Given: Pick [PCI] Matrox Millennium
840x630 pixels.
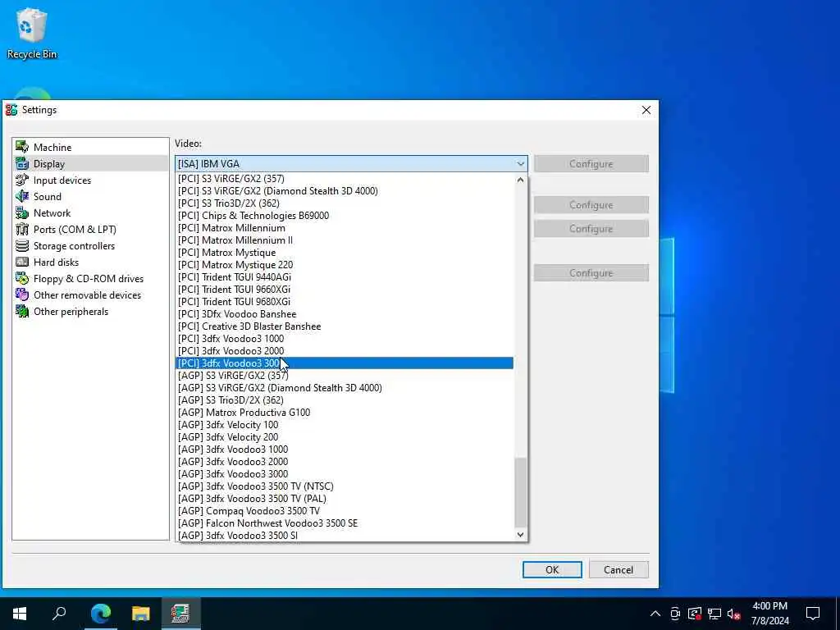Looking at the screenshot, I should 345,228.
